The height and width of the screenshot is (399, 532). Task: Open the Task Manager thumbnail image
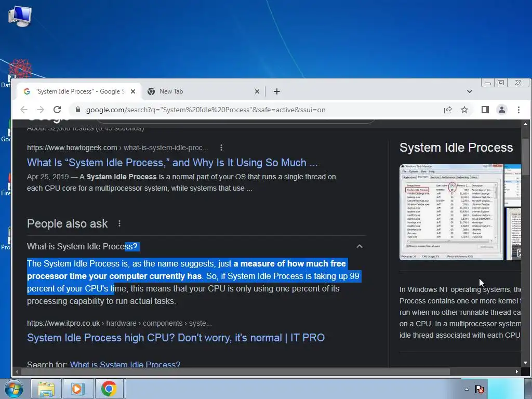tap(451, 212)
